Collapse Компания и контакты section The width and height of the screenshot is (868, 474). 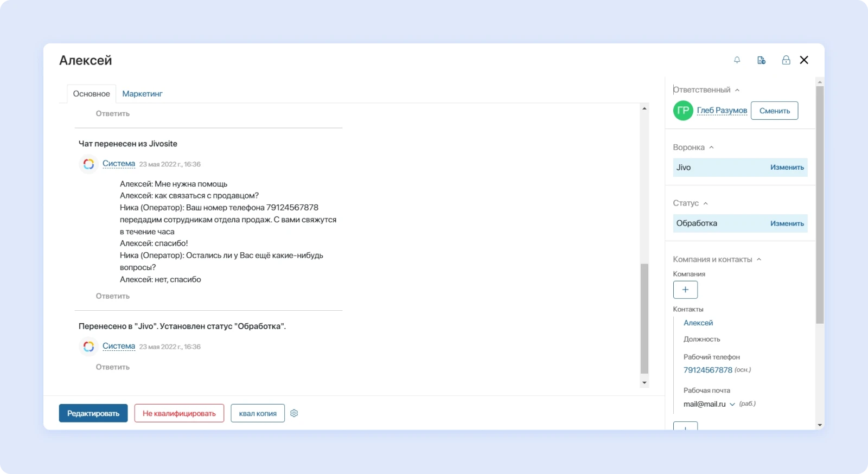759,259
